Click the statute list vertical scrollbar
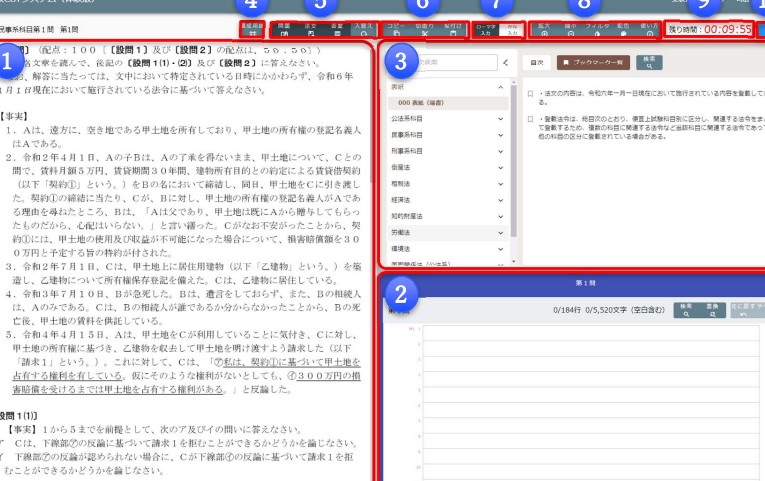The height and width of the screenshot is (481, 765). click(x=513, y=161)
